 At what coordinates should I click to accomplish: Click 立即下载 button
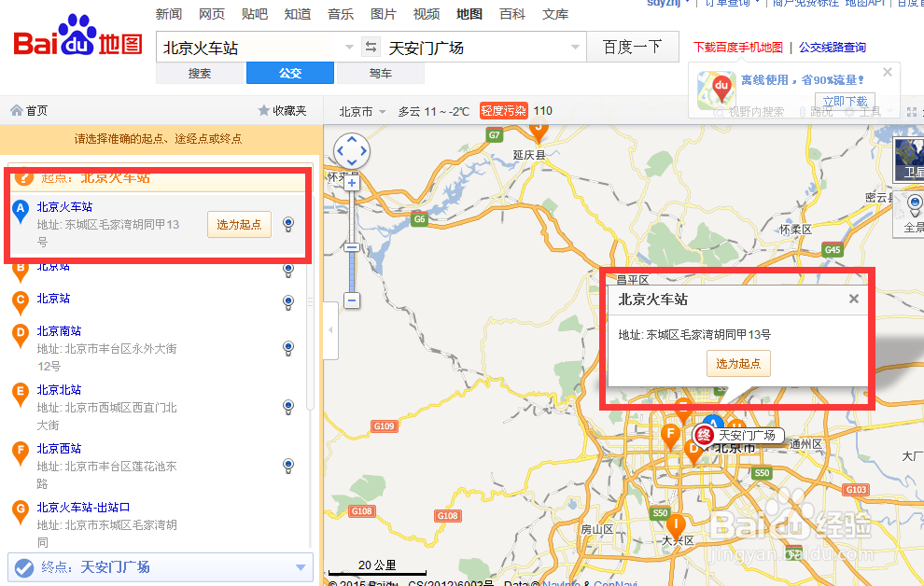[845, 102]
